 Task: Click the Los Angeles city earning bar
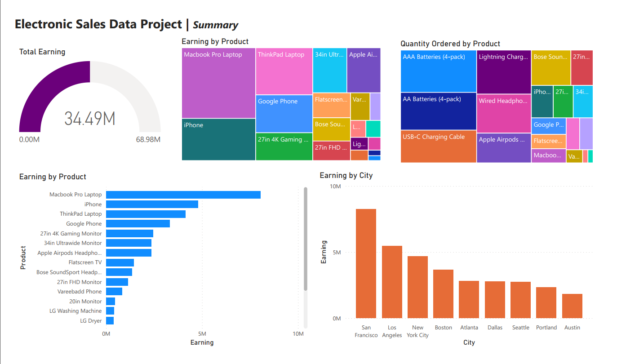(392, 282)
